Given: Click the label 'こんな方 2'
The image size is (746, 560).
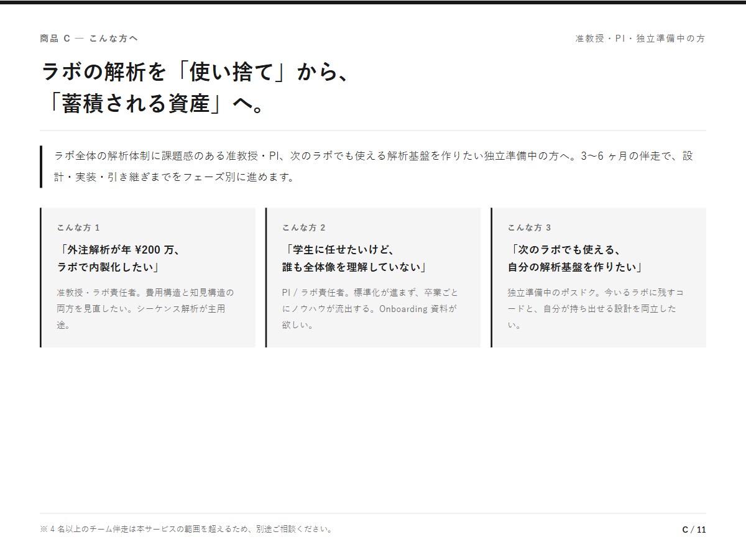Looking at the screenshot, I should point(304,227).
